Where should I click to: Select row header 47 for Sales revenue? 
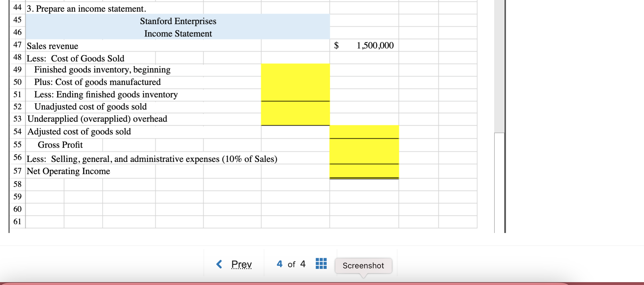[x=18, y=45]
